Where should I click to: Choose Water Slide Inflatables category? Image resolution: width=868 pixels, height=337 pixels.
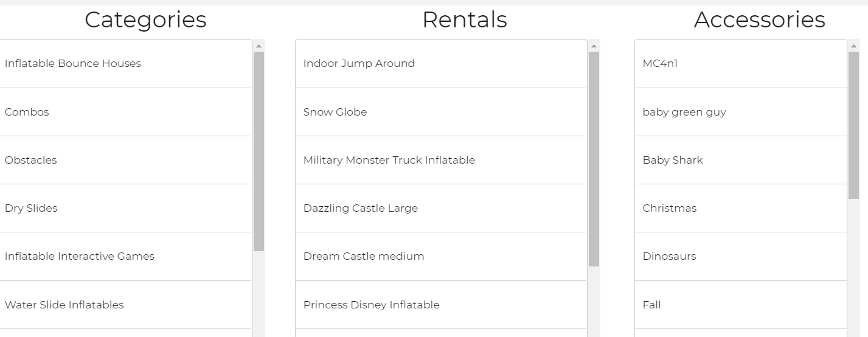(x=64, y=305)
